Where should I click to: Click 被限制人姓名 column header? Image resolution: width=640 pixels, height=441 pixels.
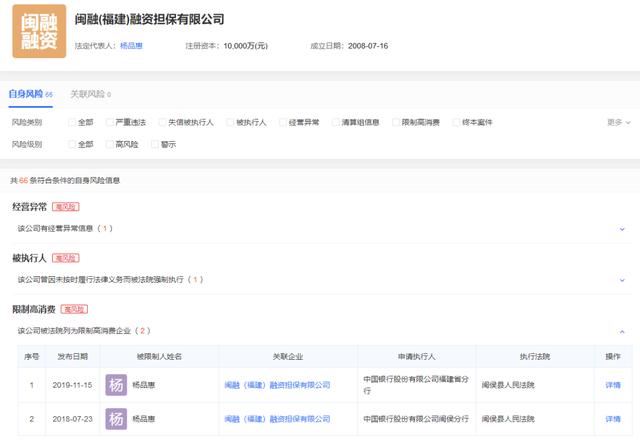pyautogui.click(x=159, y=356)
